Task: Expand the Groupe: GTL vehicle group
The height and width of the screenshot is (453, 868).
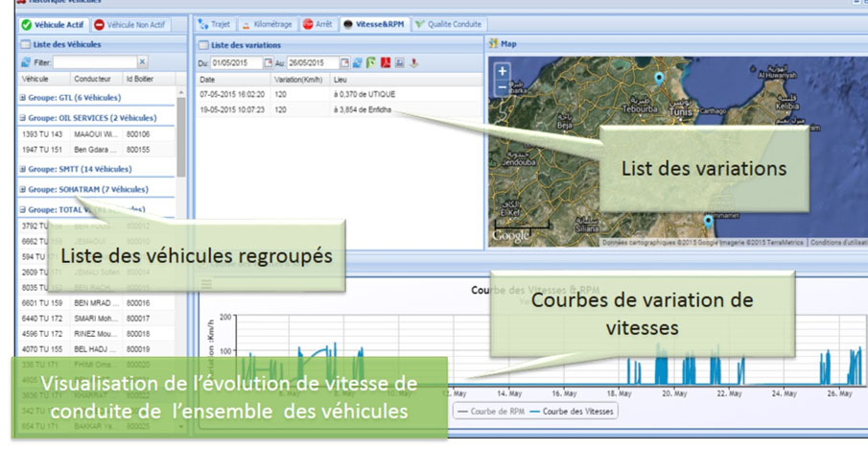Action: 23,98
